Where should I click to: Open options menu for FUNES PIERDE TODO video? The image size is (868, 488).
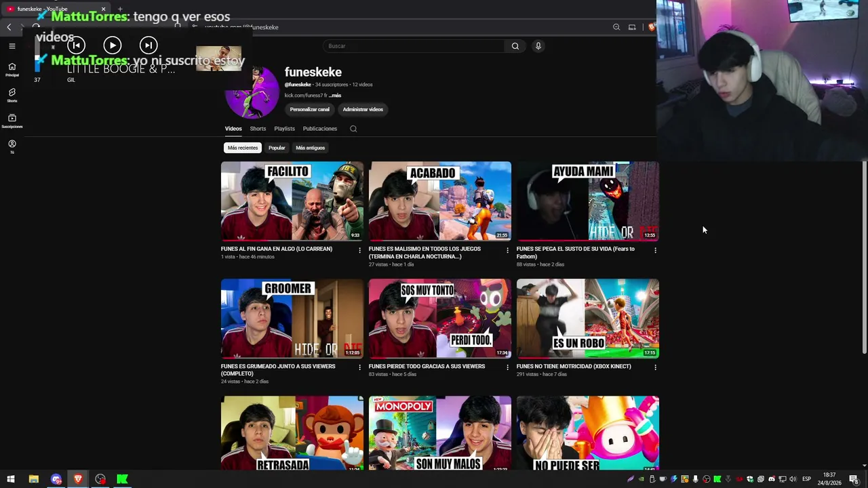pos(507,367)
